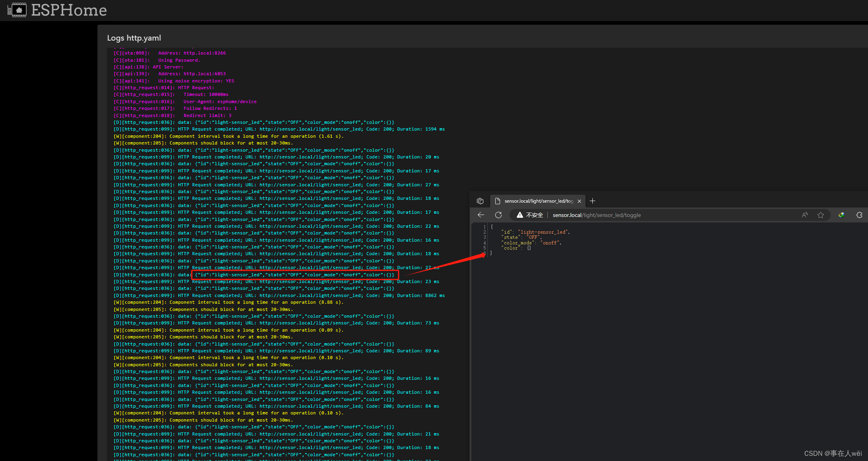Viewport: 868px width, 461px height.
Task: Select the sensor.local/light/sensor_led/toggle tab
Action: coord(539,201)
